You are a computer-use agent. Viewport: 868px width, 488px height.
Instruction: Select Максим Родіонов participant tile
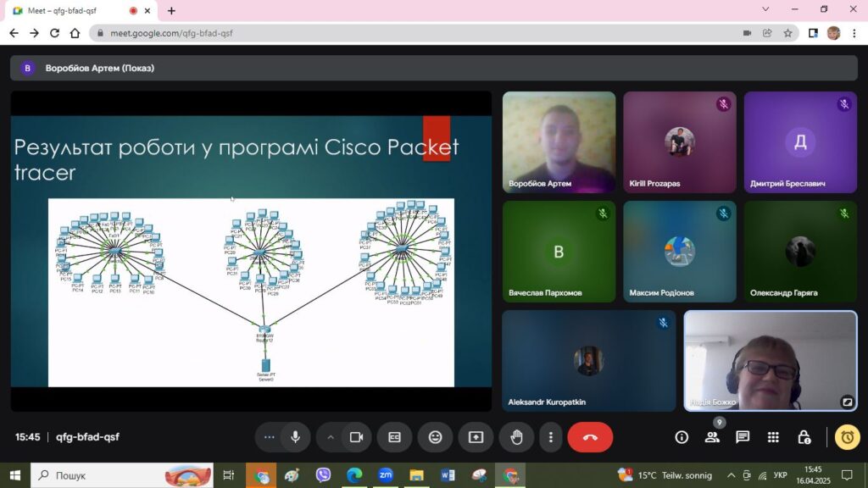click(x=680, y=251)
